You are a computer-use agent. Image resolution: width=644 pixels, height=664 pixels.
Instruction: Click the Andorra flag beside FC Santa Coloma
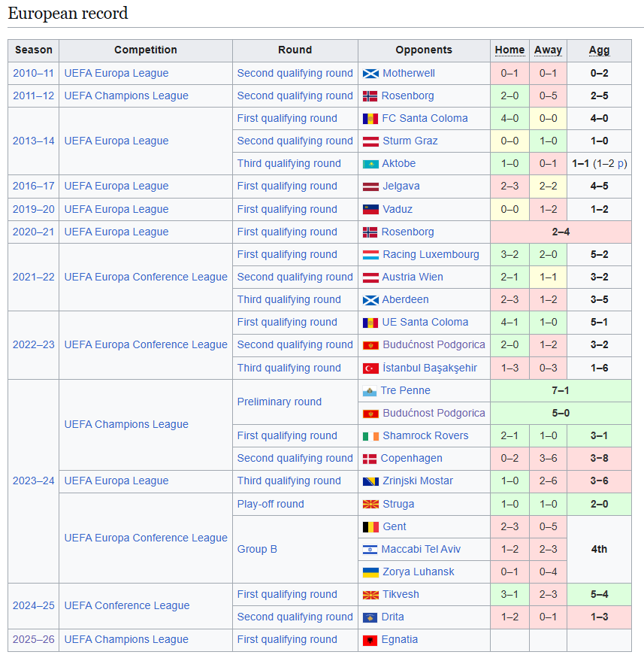[370, 119]
